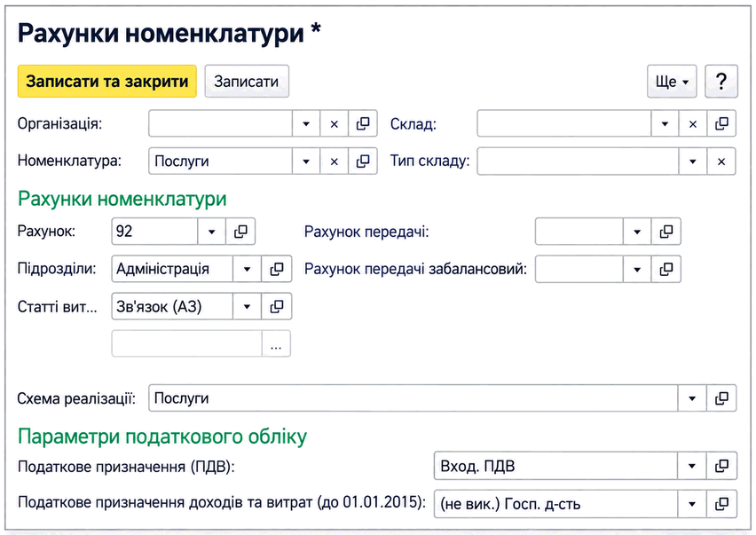This screenshot has width=756, height=535.
Task: Open Рахунок передачі забалансовий form icon
Action: [x=666, y=269]
